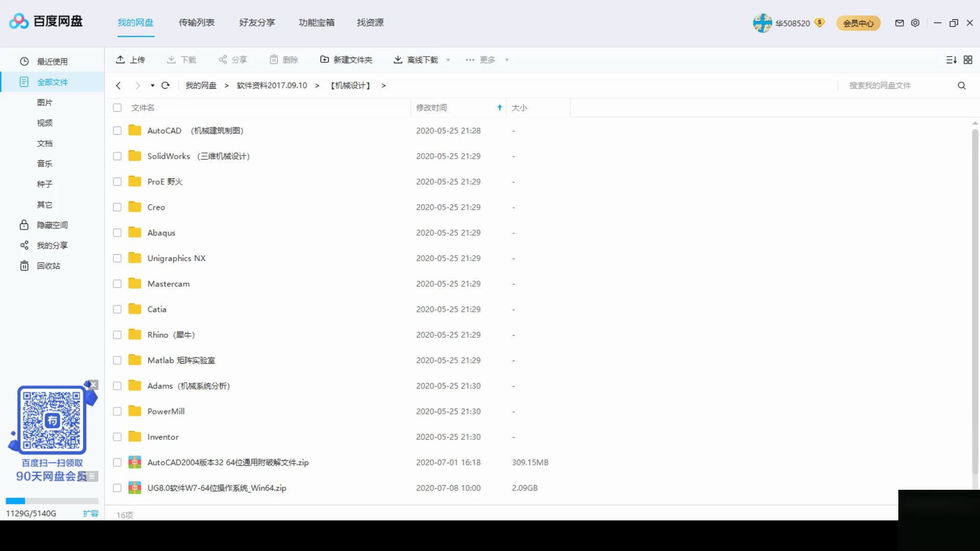Click the user avatar image

pos(763,23)
